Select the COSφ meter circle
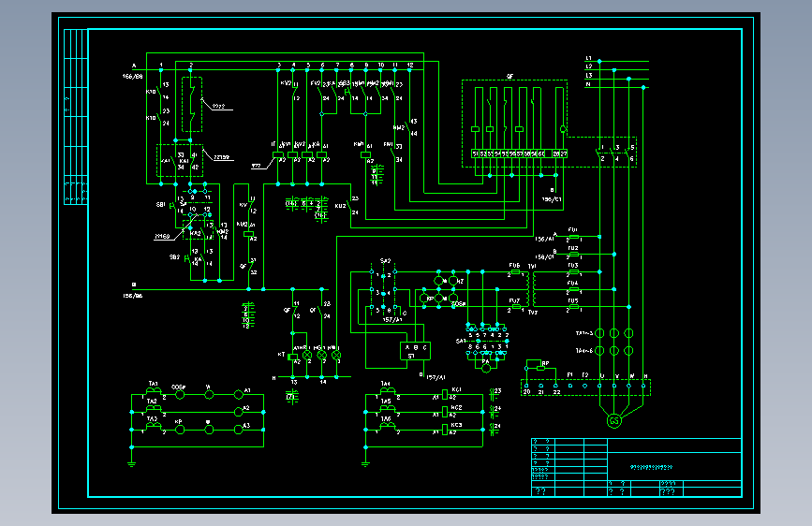The width and height of the screenshot is (812, 526). coord(180,395)
